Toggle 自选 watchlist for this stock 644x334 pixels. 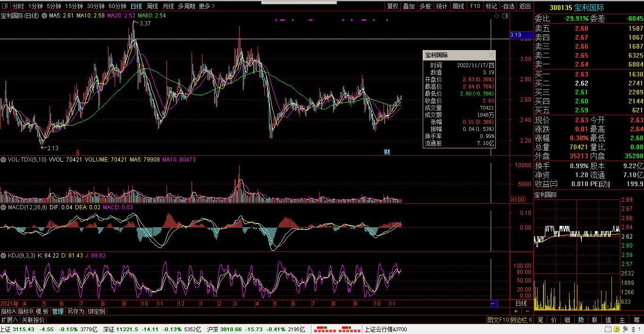point(507,6)
